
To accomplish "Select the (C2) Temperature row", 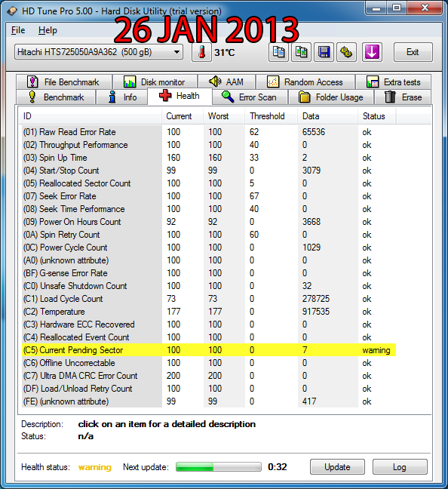I will point(209,312).
